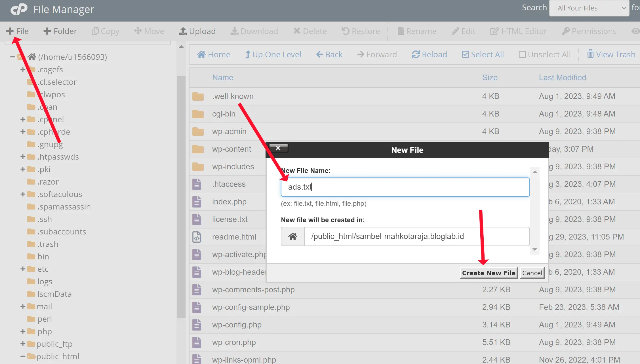
Task: Click the ads.txt input field
Action: tap(405, 187)
